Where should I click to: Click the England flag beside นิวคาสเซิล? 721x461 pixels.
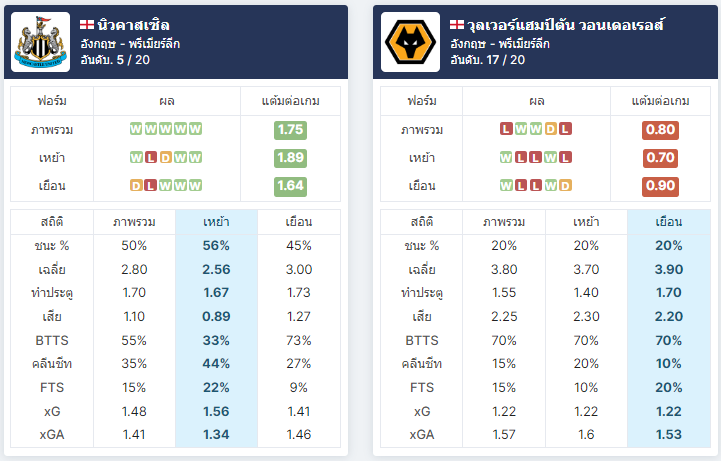(x=87, y=24)
